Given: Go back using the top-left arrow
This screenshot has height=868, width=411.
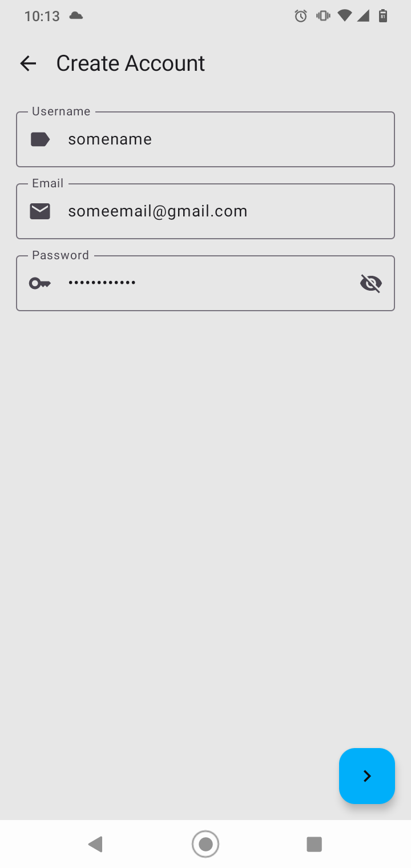Looking at the screenshot, I should click(x=28, y=63).
